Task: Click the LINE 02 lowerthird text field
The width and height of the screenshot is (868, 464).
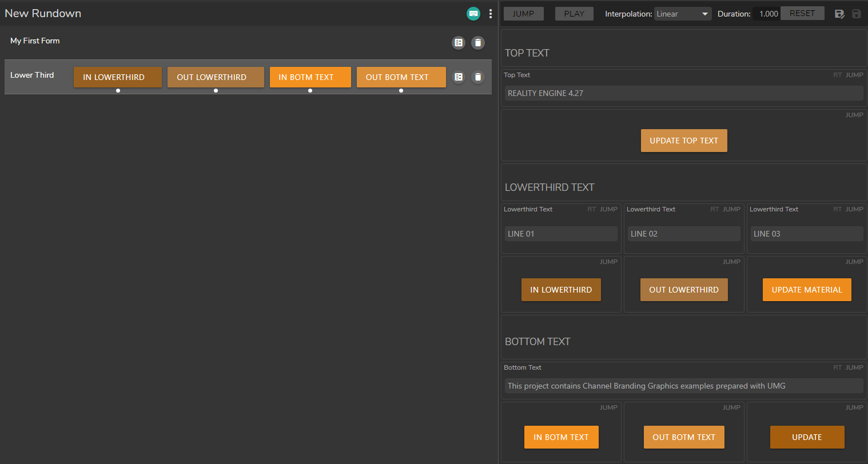Action: (684, 234)
